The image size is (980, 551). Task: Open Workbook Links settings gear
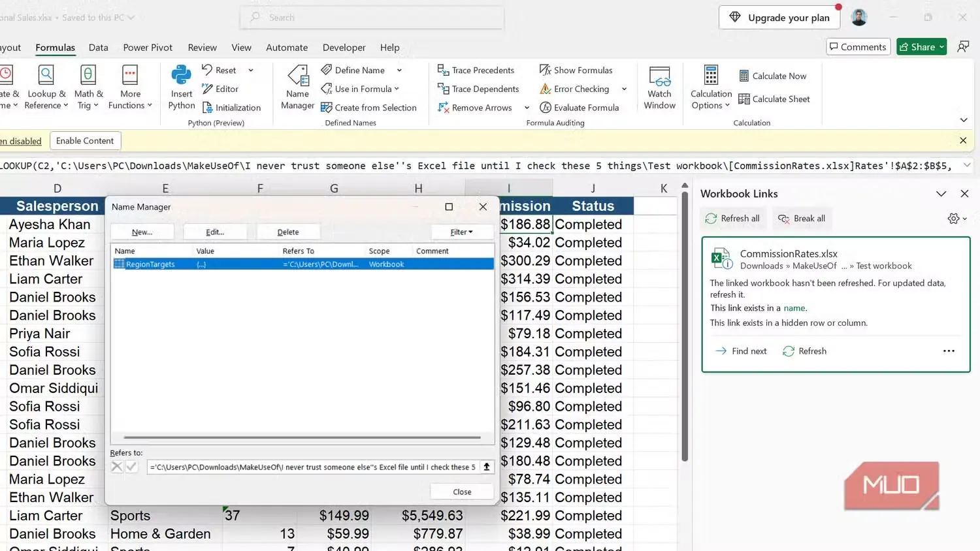[956, 219]
